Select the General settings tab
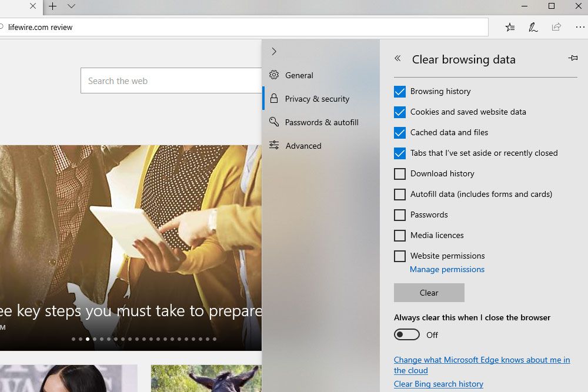588x392 pixels. click(x=321, y=75)
